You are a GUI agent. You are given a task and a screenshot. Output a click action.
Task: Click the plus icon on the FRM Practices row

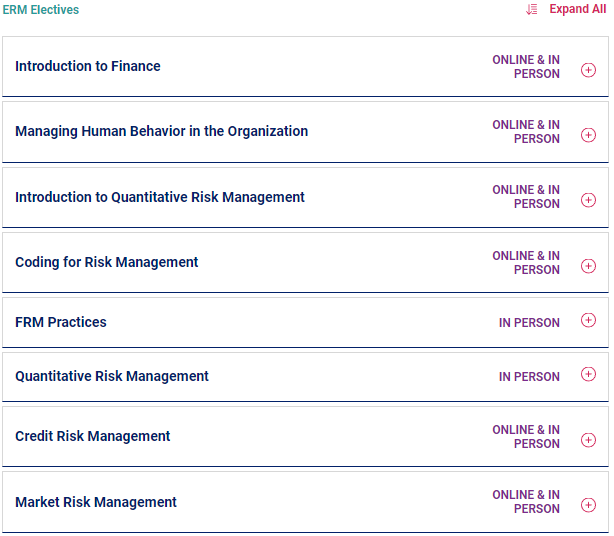pos(588,320)
